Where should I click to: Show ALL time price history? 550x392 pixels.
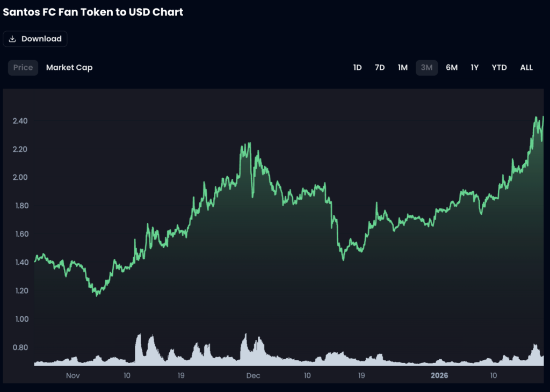pos(526,68)
